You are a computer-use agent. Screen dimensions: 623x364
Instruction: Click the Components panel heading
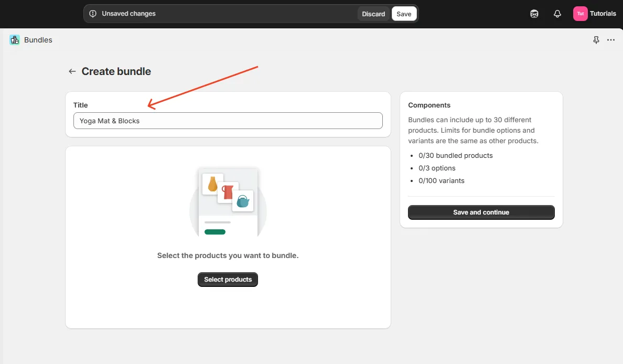[429, 105]
